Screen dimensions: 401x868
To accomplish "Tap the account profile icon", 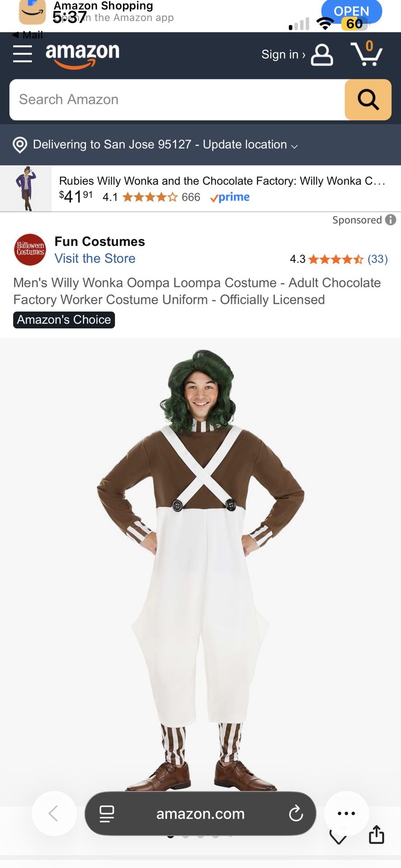I will click(322, 55).
